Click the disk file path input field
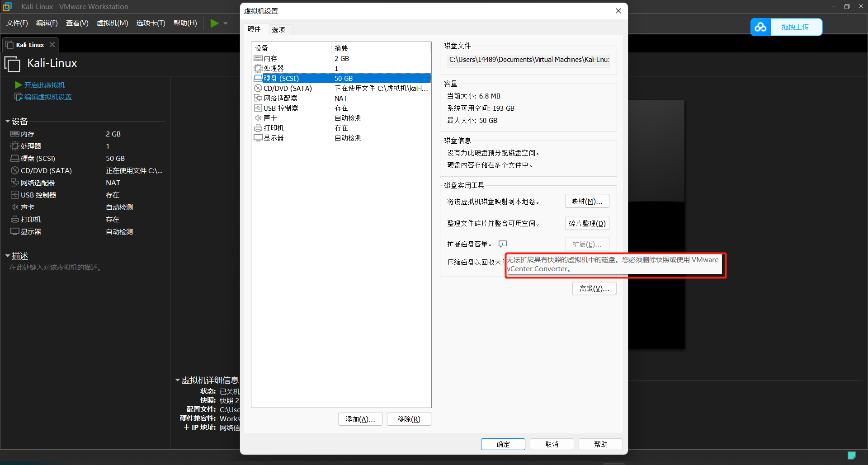868x465 pixels. [x=528, y=60]
